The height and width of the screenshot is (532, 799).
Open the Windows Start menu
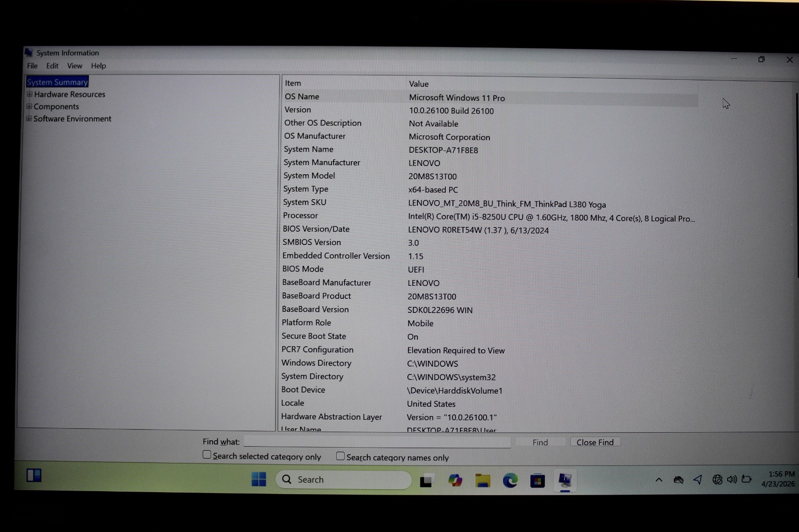pos(259,479)
